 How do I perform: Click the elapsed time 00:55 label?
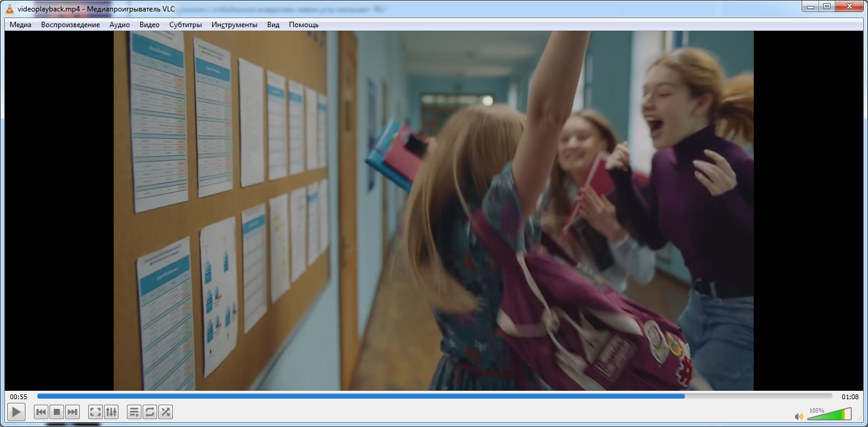tap(19, 397)
